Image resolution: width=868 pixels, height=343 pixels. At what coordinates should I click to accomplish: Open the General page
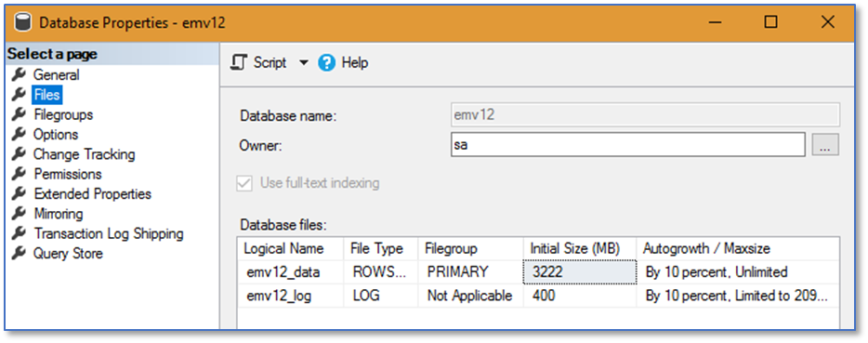[57, 74]
